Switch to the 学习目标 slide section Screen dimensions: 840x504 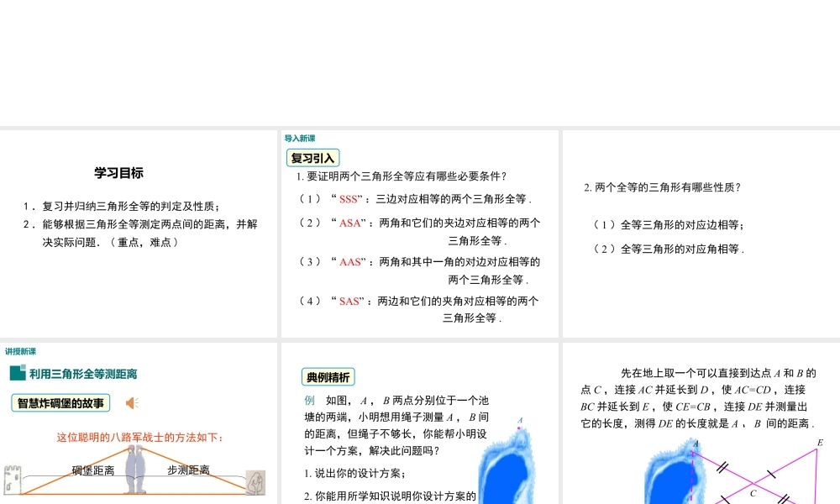click(x=118, y=172)
